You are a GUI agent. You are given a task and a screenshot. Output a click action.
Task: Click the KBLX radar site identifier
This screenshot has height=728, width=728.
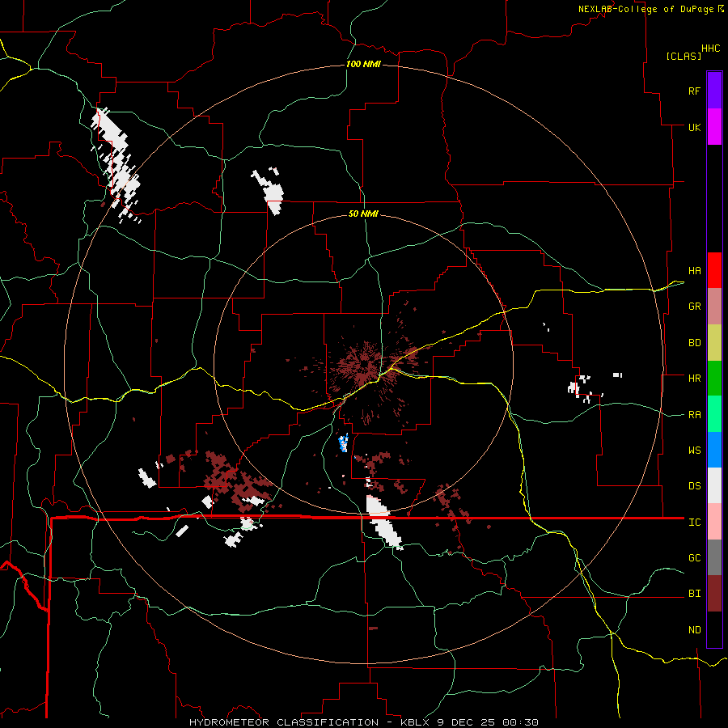[417, 722]
